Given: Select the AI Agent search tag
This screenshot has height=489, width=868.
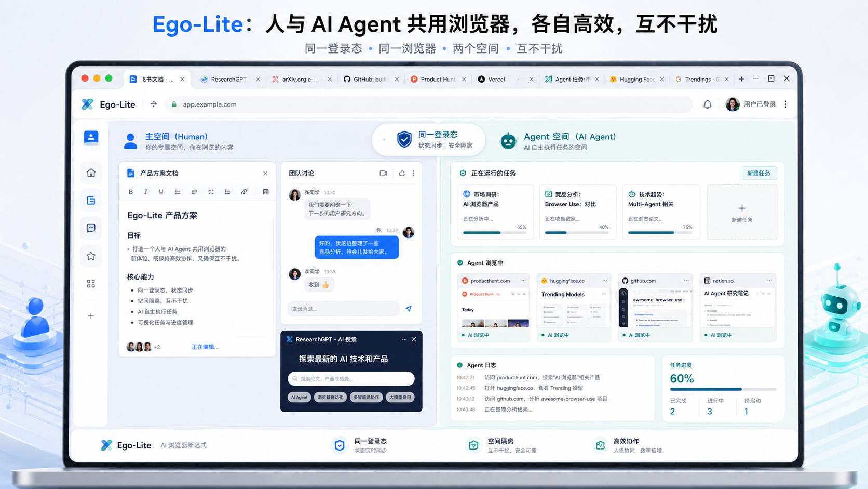Looking at the screenshot, I should (x=299, y=397).
